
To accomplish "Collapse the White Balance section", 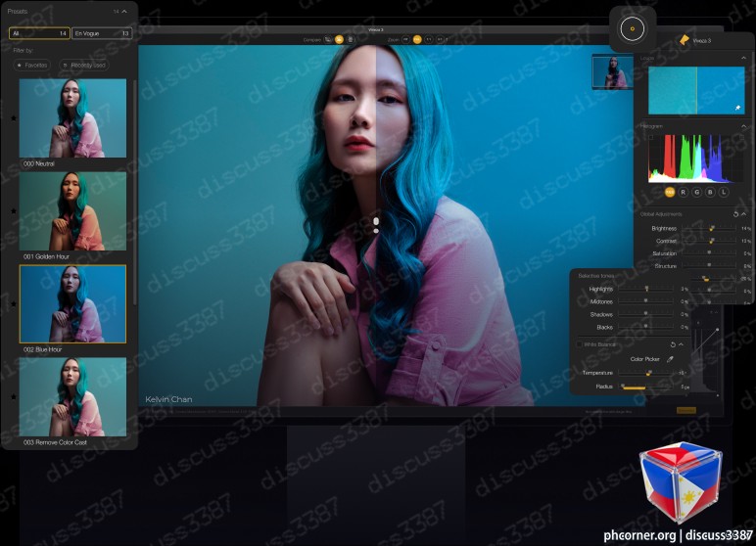I will click(681, 344).
